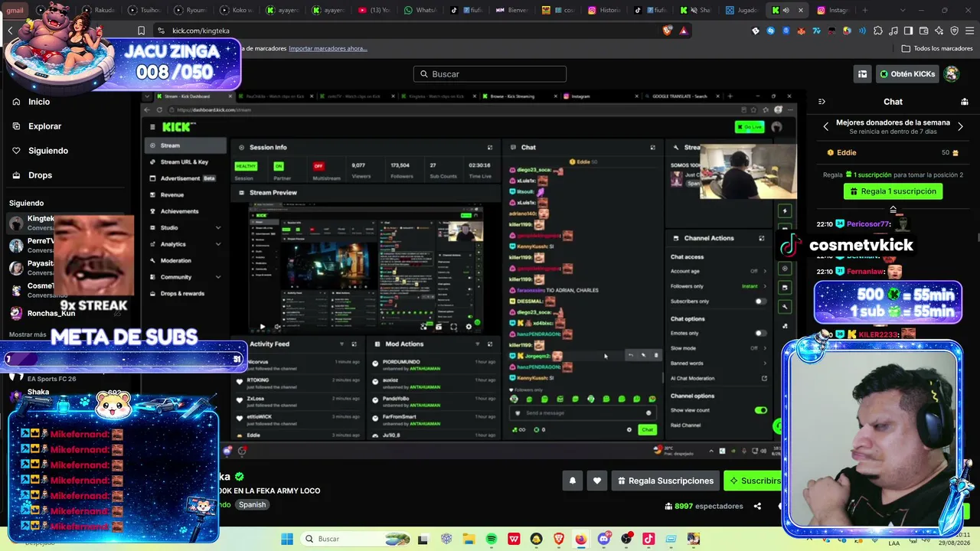
Task: Open Followers only options chevron
Action: [x=764, y=286]
